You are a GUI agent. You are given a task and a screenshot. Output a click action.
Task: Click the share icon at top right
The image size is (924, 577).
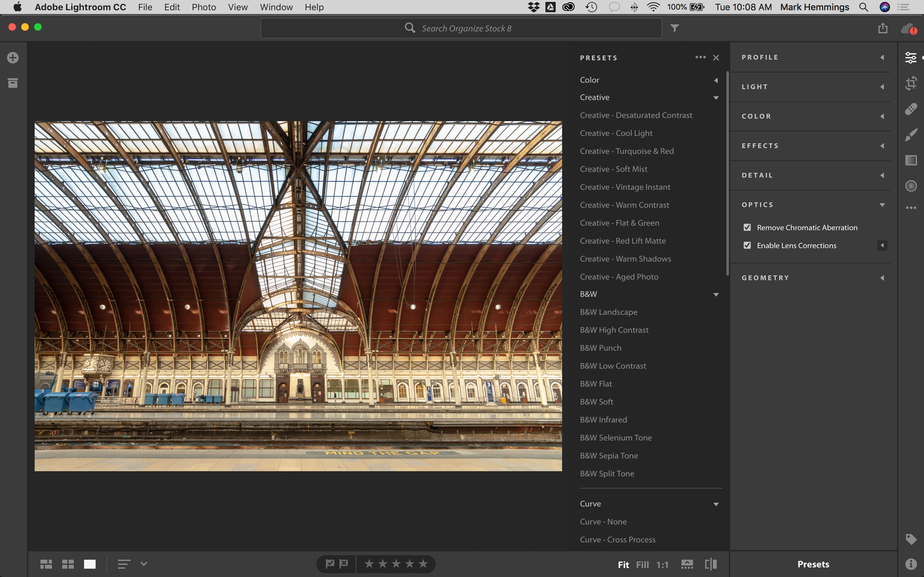[882, 28]
